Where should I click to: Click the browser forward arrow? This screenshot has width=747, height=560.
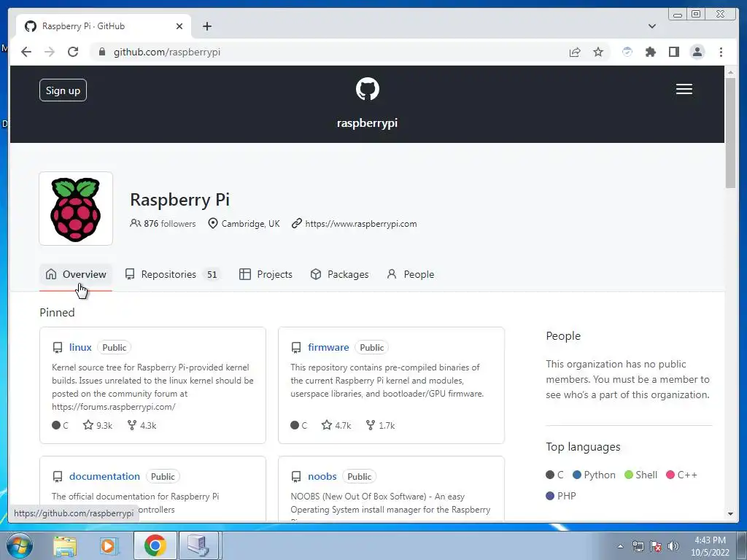[50, 52]
